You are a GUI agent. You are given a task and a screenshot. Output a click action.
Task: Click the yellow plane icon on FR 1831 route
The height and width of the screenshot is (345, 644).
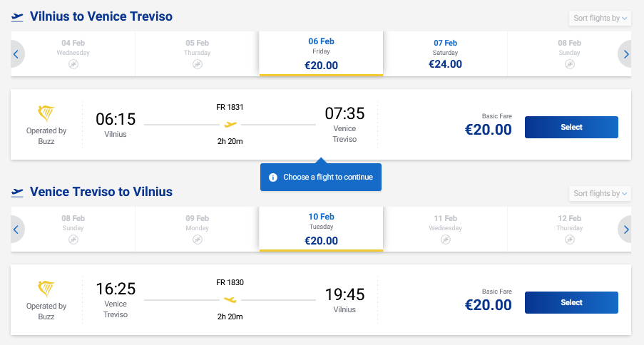[230, 124]
